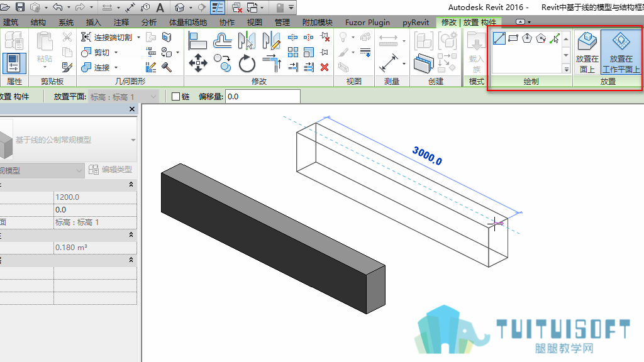Toggle the Thin Lines button in quick access toolbar
Screen dimensions: 644x362
(x=217, y=8)
